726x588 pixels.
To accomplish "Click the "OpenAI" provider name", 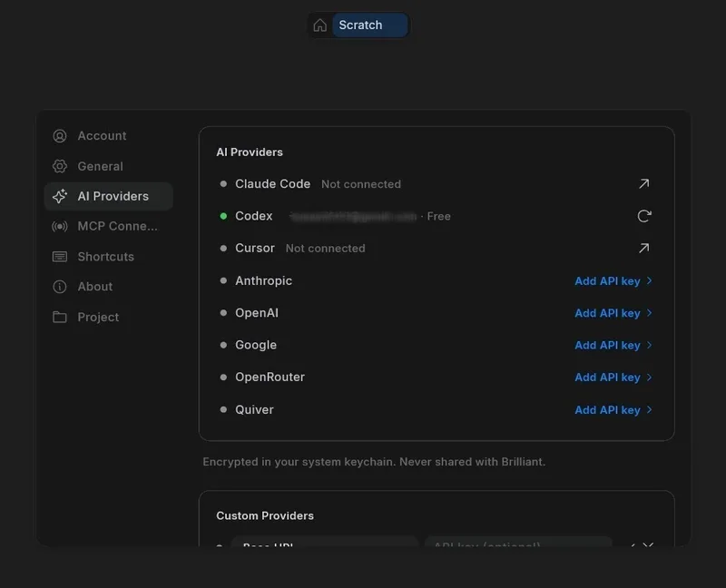I will pyautogui.click(x=257, y=313).
